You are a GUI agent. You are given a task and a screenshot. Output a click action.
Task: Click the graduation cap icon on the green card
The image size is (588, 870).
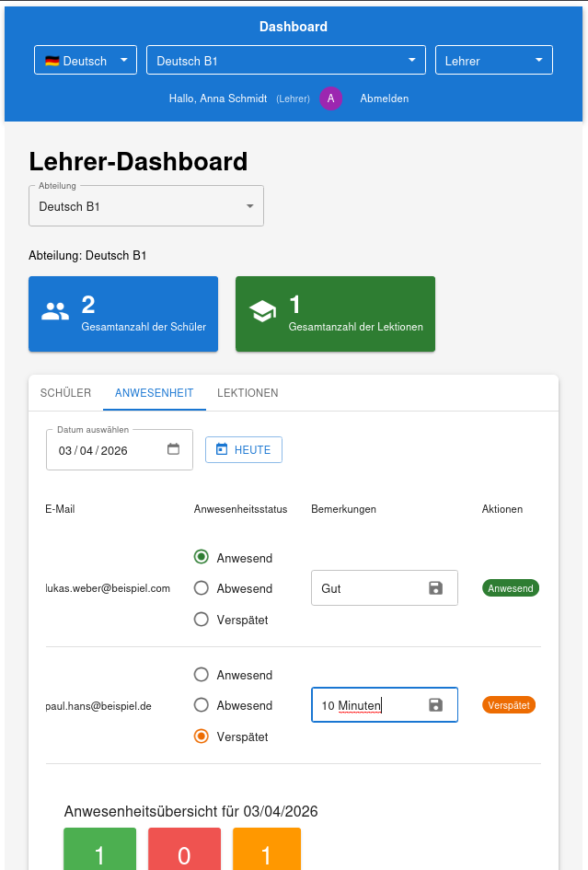point(263,312)
